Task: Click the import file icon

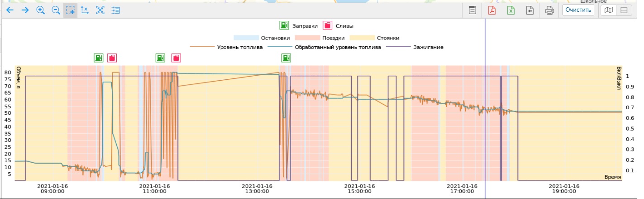Action: [x=530, y=10]
